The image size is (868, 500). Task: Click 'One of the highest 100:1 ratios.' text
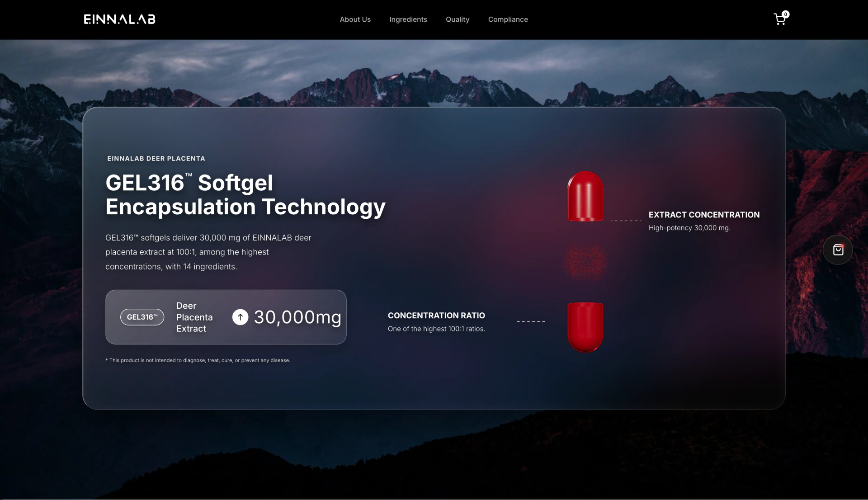tap(436, 329)
